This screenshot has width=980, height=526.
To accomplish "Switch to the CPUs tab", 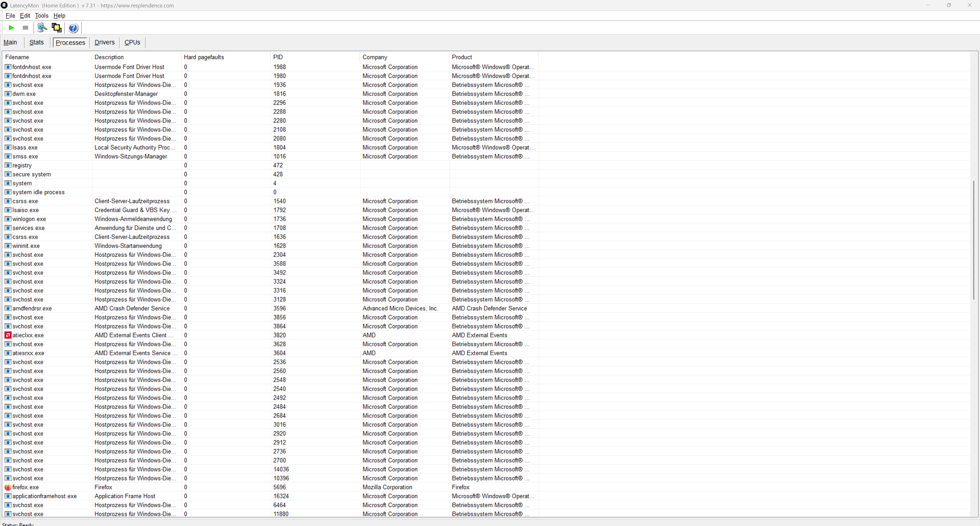I will pyautogui.click(x=132, y=42).
